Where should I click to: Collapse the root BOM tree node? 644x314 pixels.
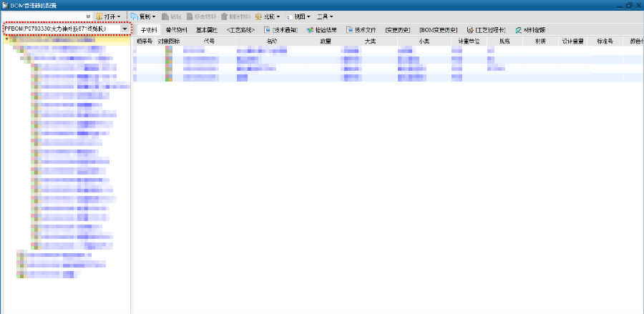click(x=7, y=39)
